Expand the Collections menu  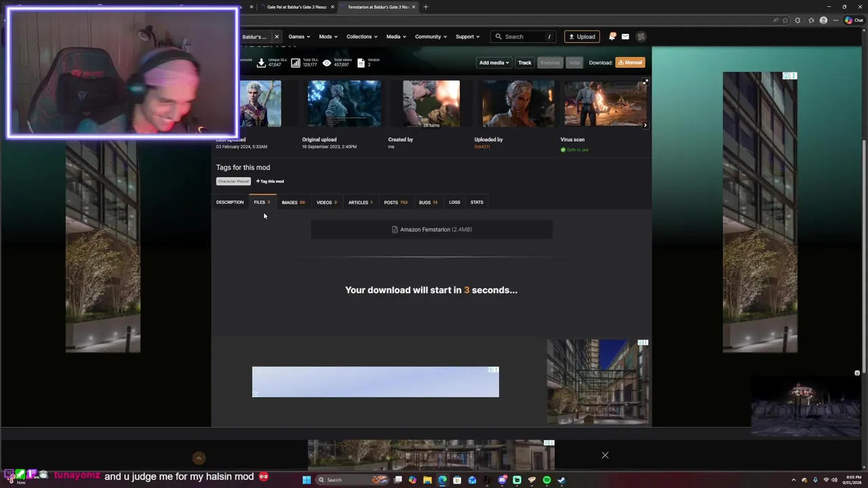[x=361, y=37]
